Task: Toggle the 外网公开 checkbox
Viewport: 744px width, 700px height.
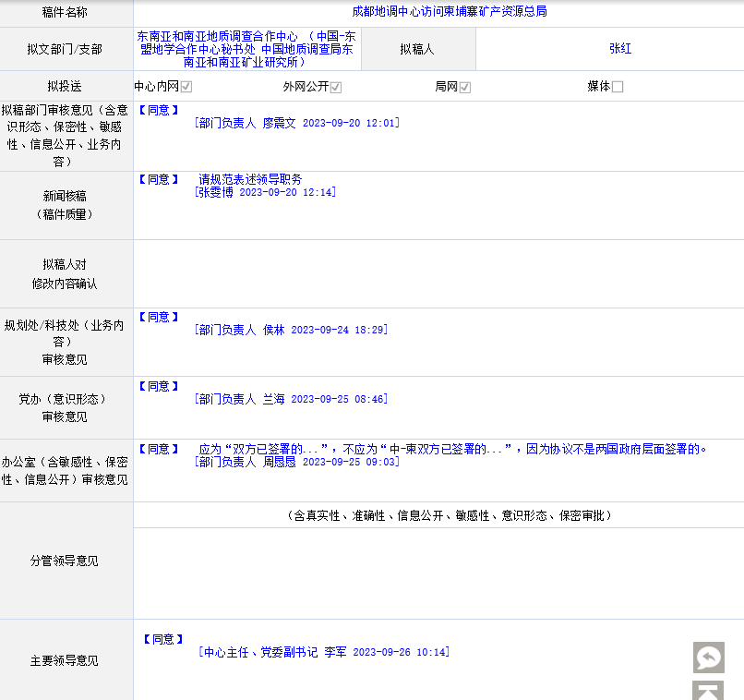Action: (336, 87)
